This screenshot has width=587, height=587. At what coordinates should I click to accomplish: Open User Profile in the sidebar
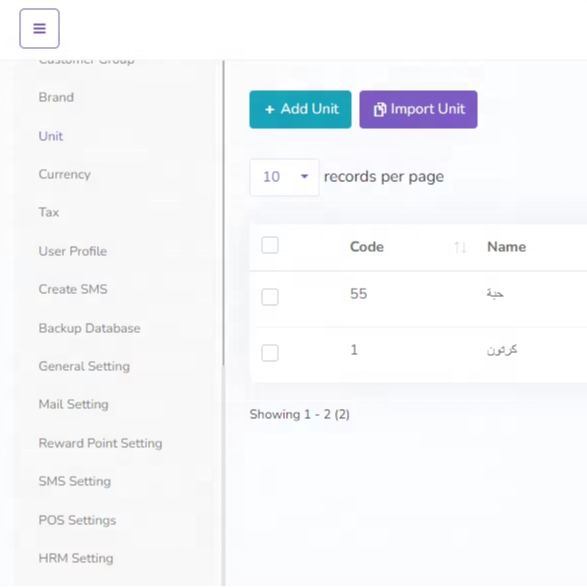[x=73, y=251]
